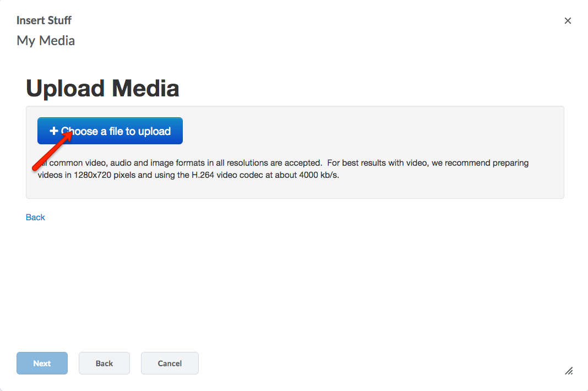Click the word 'accepted' in the description
588x391 pixels.
[x=303, y=164]
